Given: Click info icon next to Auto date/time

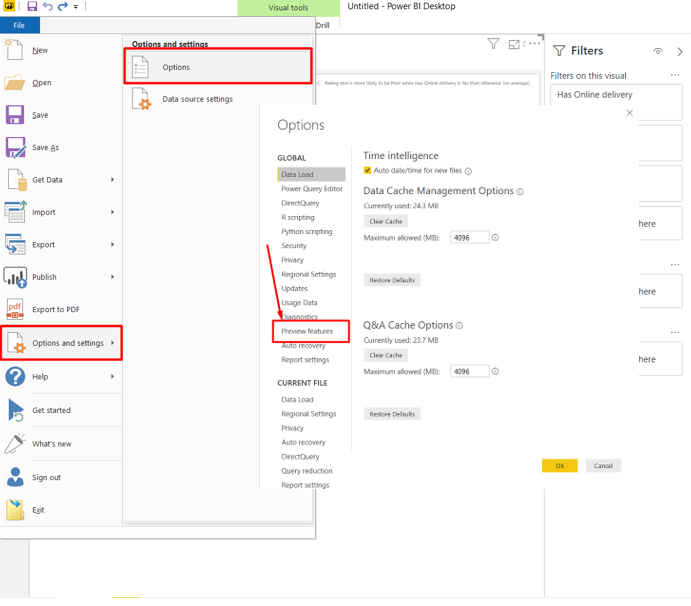Looking at the screenshot, I should [468, 171].
